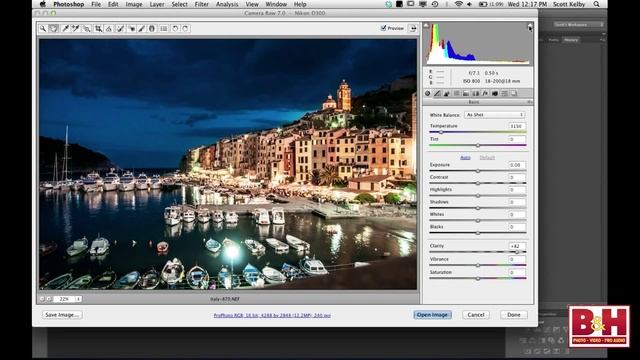Open the Effects (fx) panel icon
The height and width of the screenshot is (360, 640).
click(x=485, y=93)
